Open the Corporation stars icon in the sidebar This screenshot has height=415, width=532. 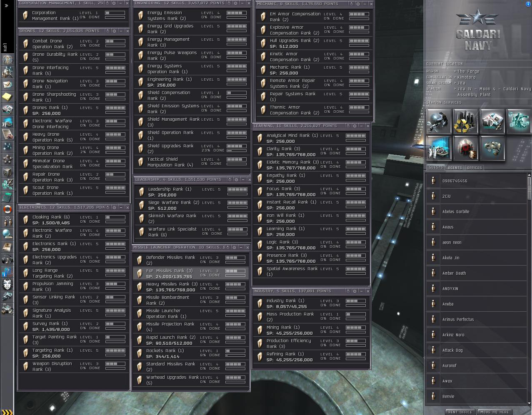pos(7,159)
